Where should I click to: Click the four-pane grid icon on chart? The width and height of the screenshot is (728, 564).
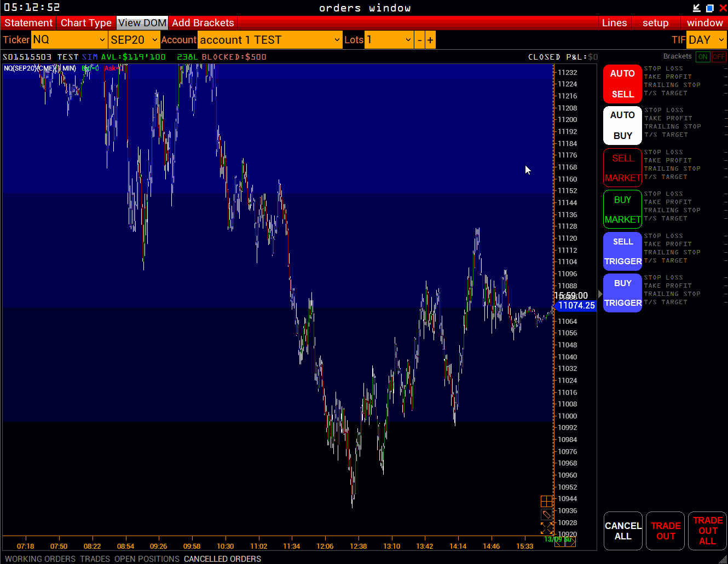[546, 501]
